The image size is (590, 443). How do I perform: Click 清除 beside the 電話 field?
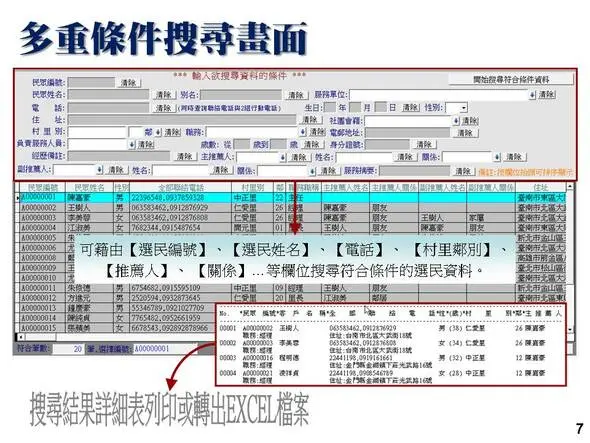tap(164, 108)
